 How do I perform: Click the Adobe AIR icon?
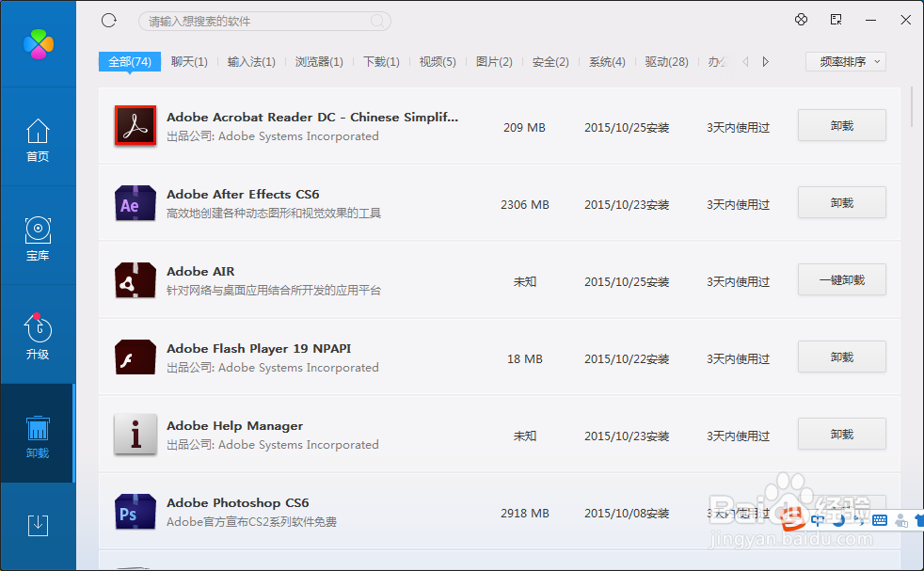click(x=135, y=280)
